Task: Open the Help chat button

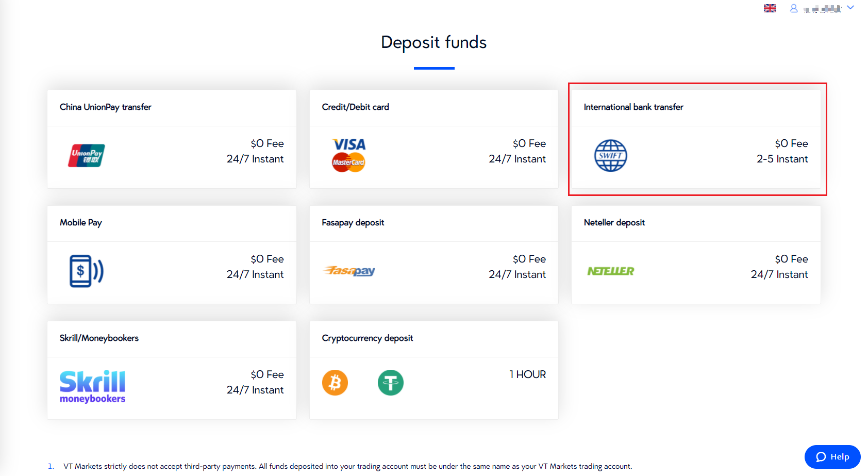Action: [832, 457]
